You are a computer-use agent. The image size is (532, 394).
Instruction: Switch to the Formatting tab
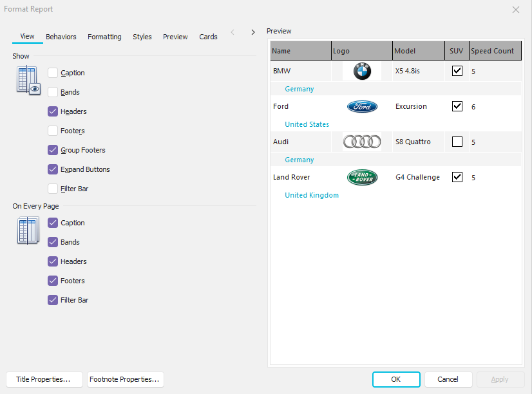[104, 37]
